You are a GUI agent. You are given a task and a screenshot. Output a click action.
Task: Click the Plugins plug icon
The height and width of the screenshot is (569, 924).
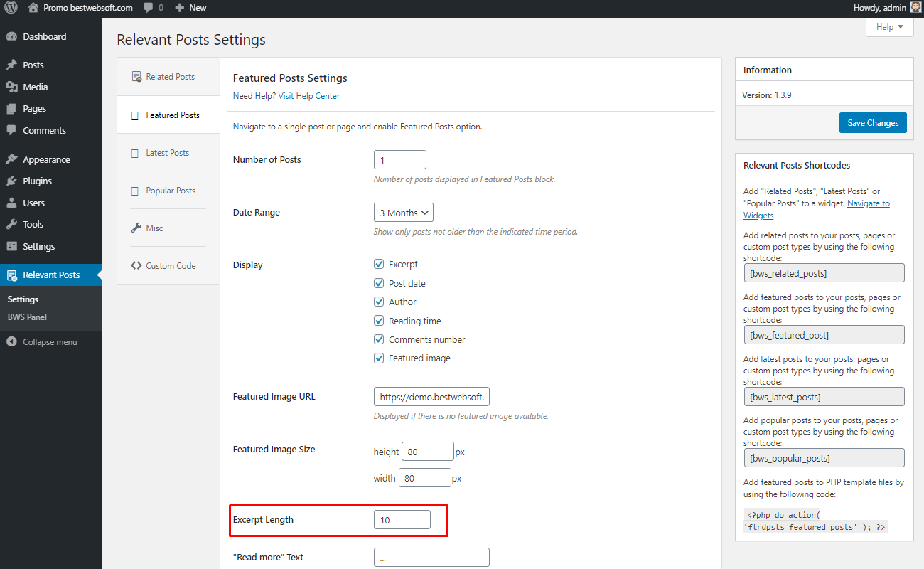pos(11,181)
